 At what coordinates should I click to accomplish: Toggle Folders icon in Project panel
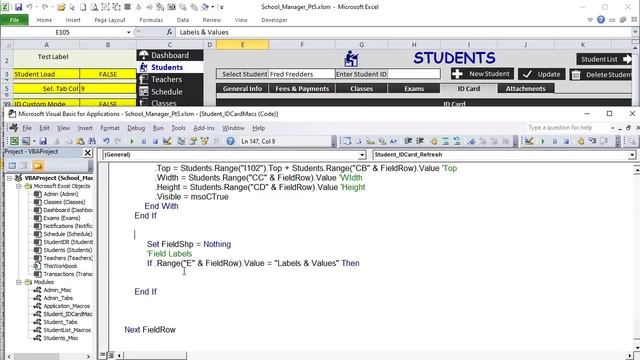38,166
